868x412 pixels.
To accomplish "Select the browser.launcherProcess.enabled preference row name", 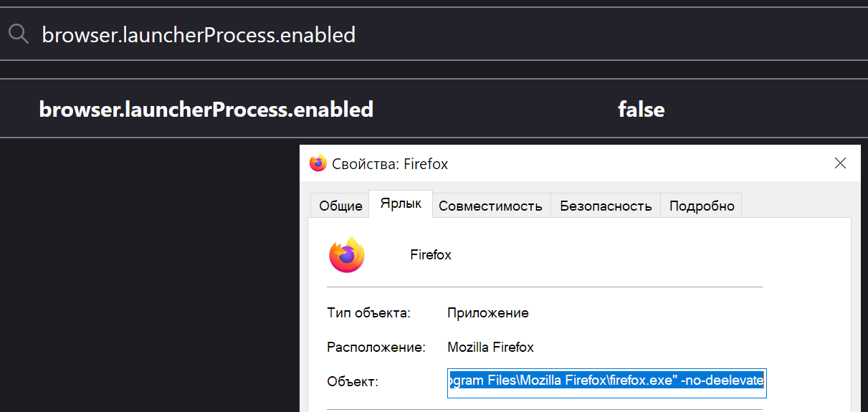I will (206, 109).
